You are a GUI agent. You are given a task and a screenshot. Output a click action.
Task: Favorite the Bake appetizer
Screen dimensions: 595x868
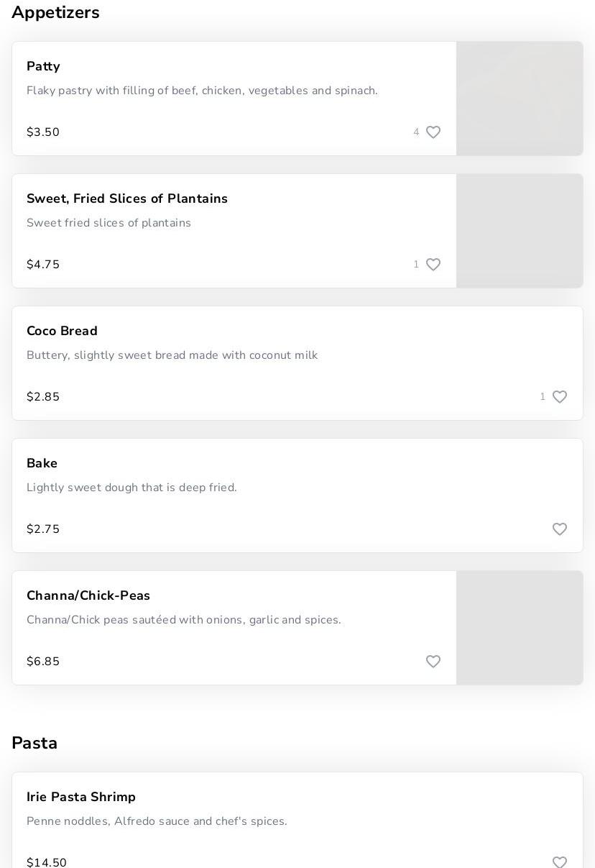pyautogui.click(x=560, y=529)
